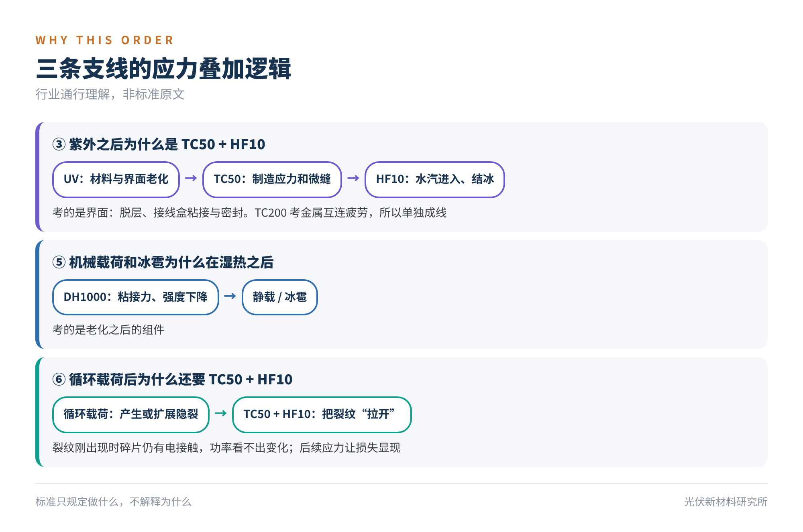The height and width of the screenshot is (532, 803).
Task: Click the purple arrow after the UV pill
Action: coord(191,178)
